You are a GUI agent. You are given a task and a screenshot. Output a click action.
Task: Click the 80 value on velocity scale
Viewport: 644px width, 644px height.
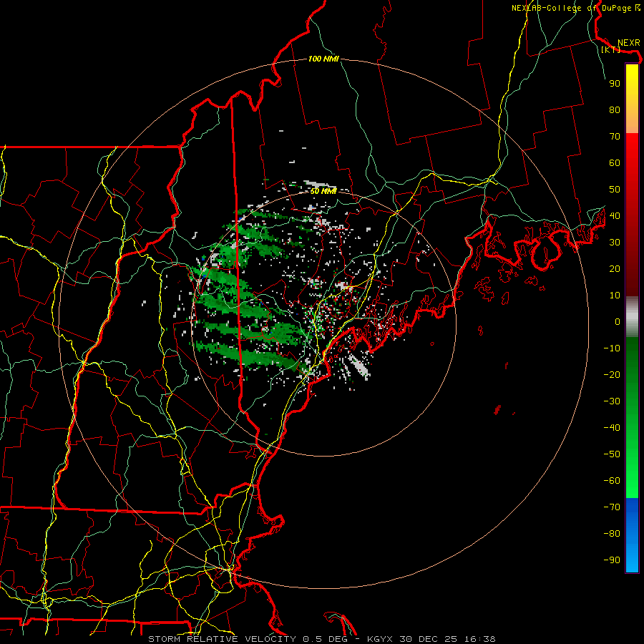[x=615, y=109]
